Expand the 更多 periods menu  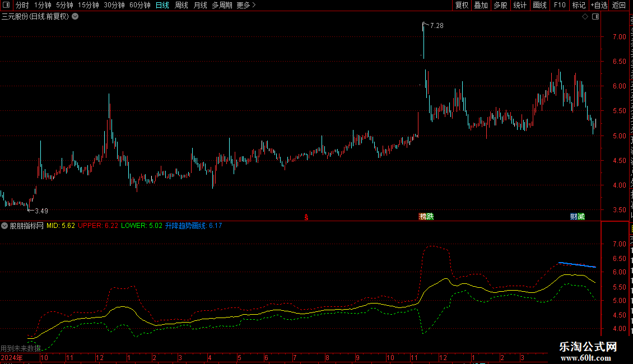[246, 5]
